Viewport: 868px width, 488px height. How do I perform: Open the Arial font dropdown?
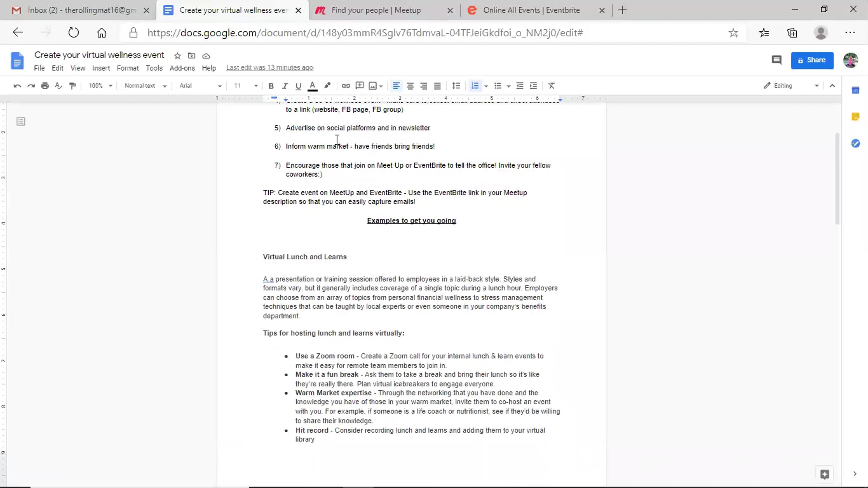point(200,86)
